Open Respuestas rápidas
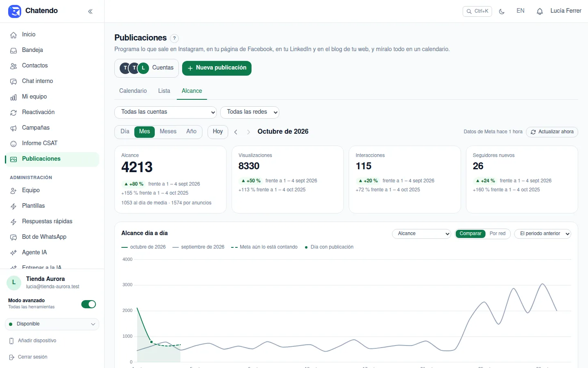The image size is (588, 368). click(x=52, y=222)
